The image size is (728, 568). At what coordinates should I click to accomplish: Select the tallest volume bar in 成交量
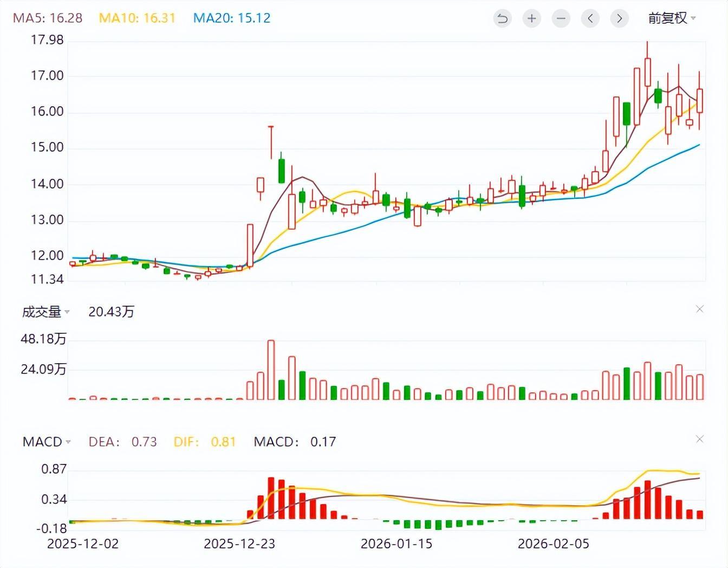coord(271,370)
